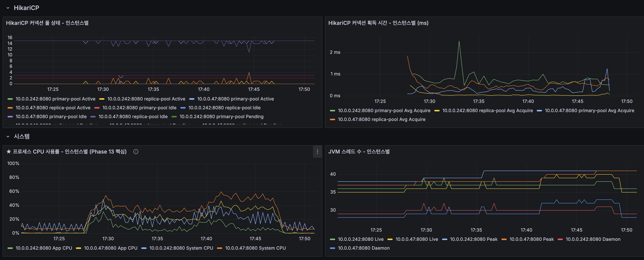Open CPU panel three-dot menu
This screenshot has height=260, width=644.
[317, 152]
